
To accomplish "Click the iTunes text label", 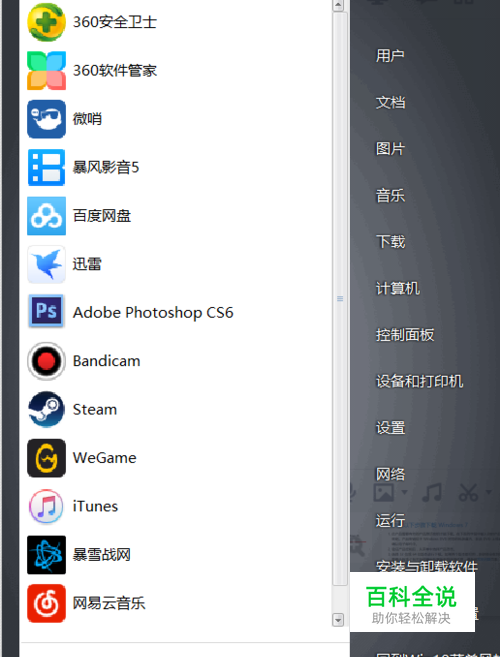I will pyautogui.click(x=95, y=507).
